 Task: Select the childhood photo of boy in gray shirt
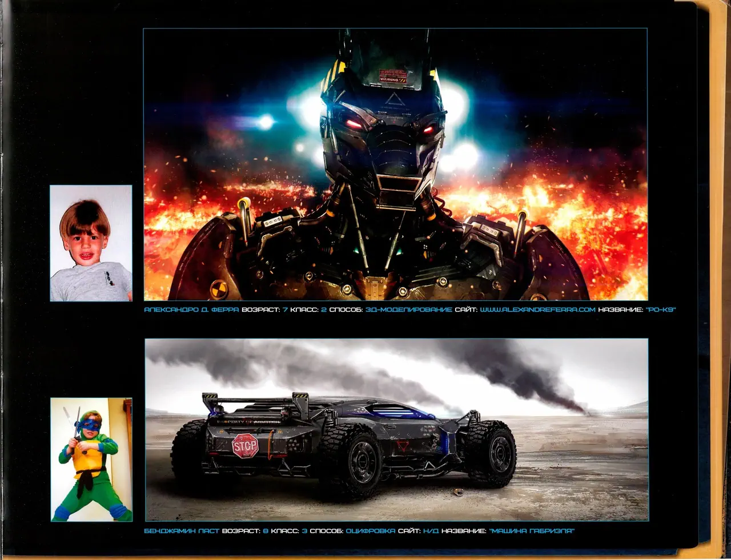[x=91, y=243]
